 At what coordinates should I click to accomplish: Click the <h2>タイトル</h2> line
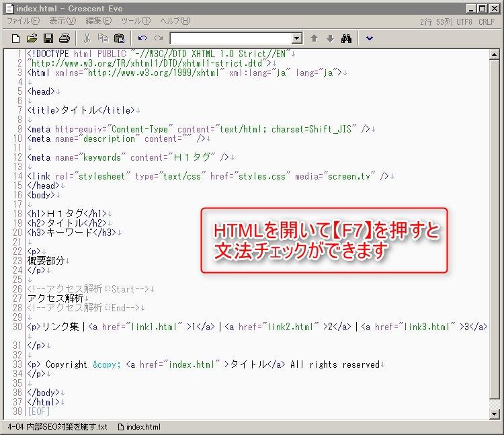[x=67, y=223]
